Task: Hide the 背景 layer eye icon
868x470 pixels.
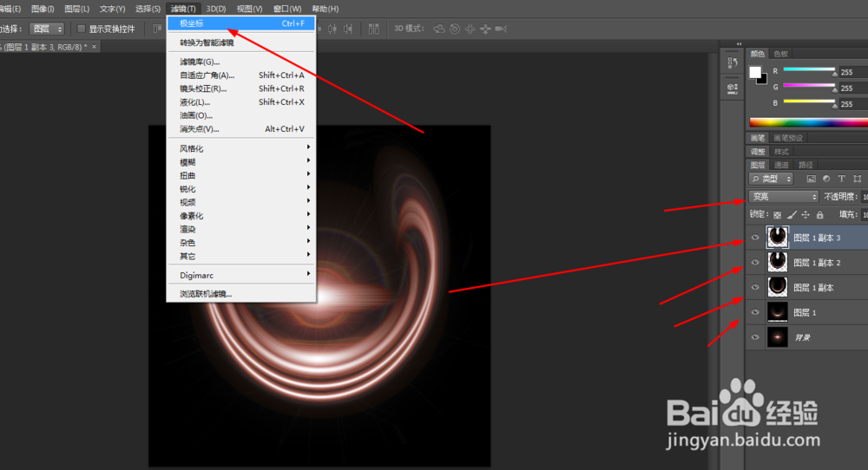Action: [x=755, y=337]
